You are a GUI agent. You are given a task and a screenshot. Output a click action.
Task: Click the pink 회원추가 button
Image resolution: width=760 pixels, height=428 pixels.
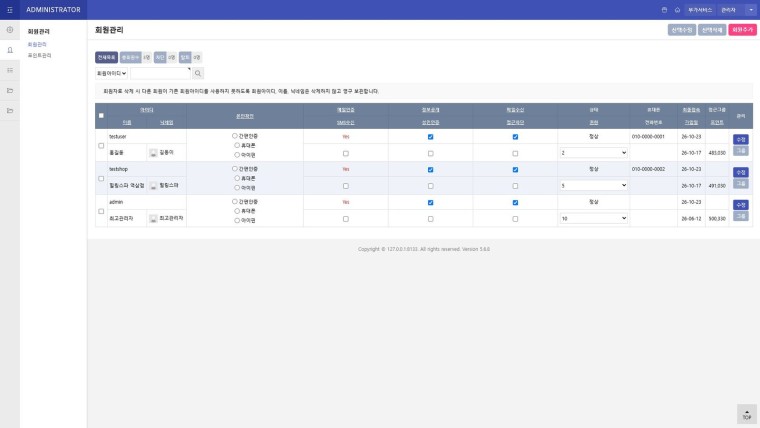pyautogui.click(x=743, y=30)
